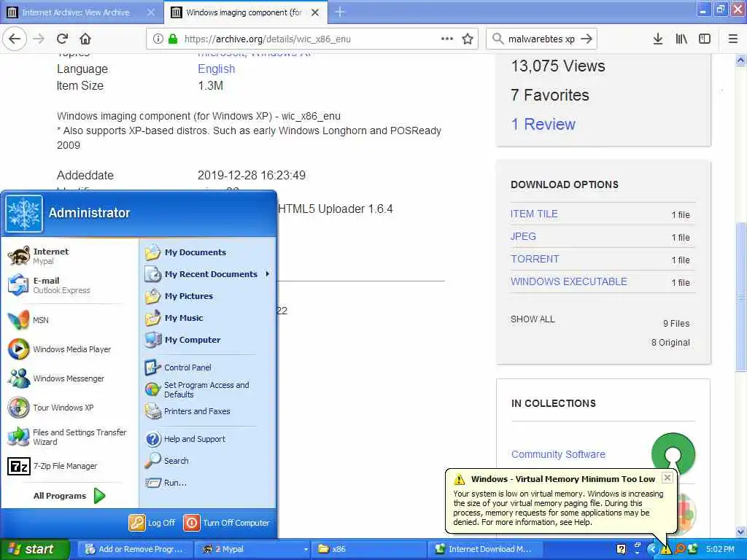Switch to Add or Remove Programs window
The height and width of the screenshot is (560, 747).
134,550
